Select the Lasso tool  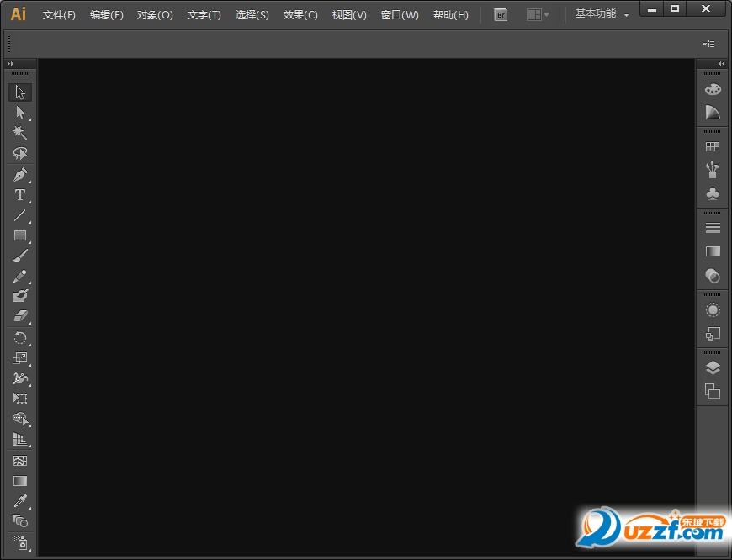point(20,153)
